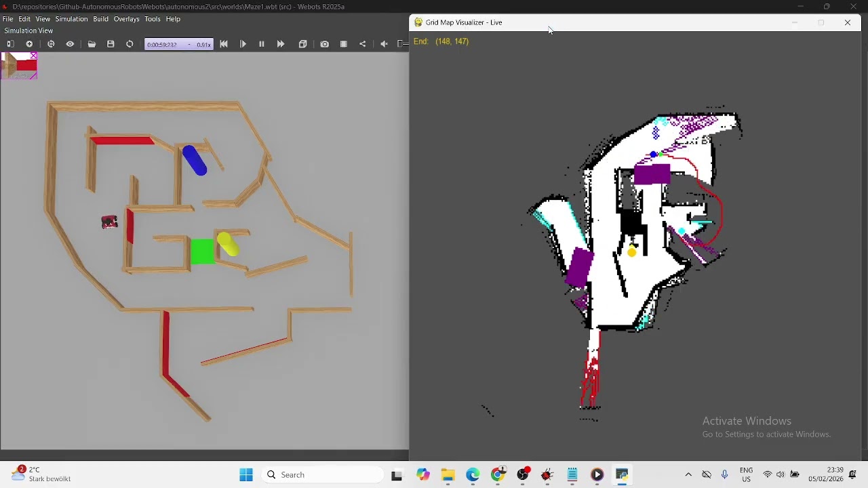The height and width of the screenshot is (488, 868).
Task: Select the blue capsule object in the scene
Action: tap(195, 161)
